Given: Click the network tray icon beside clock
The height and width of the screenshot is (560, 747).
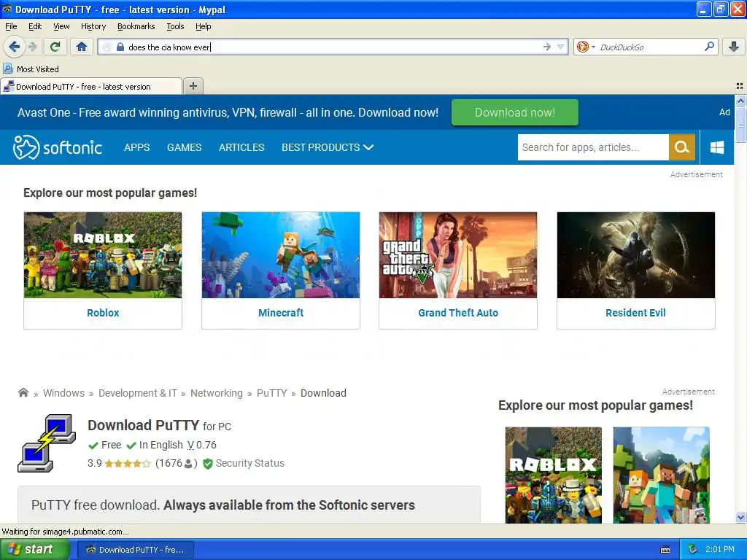Looking at the screenshot, I should click(693, 550).
